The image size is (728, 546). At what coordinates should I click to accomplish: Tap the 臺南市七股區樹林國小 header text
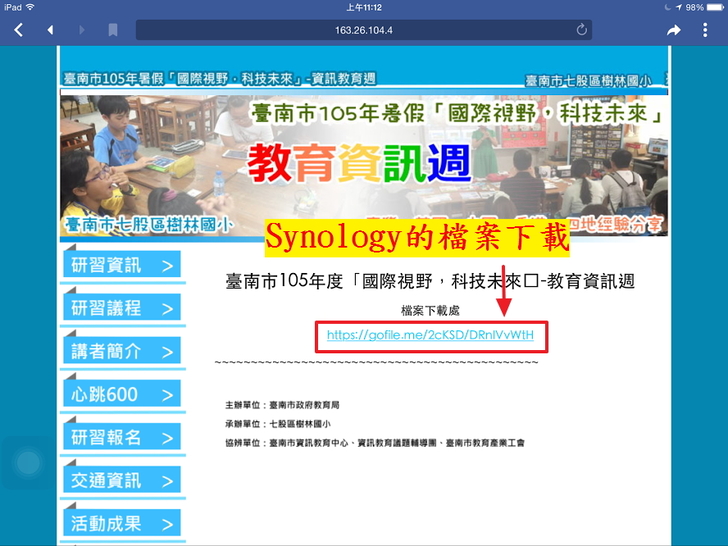click(x=588, y=81)
